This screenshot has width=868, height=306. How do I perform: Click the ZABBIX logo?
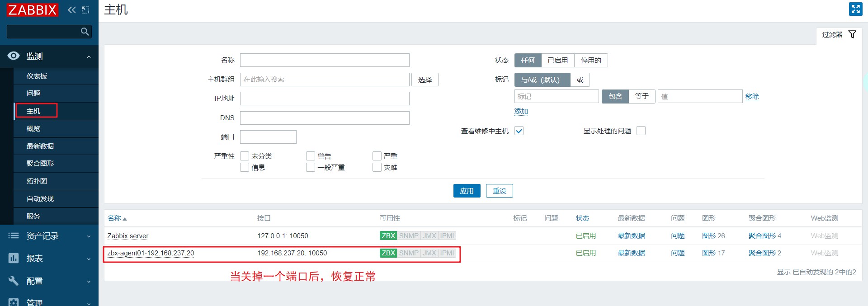[x=33, y=10]
